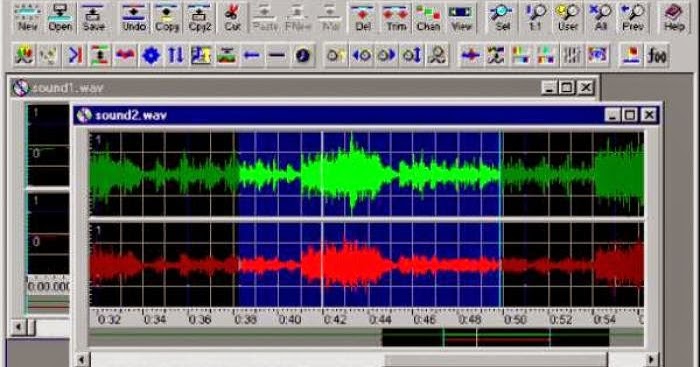Save the file using the Save button

(94, 17)
